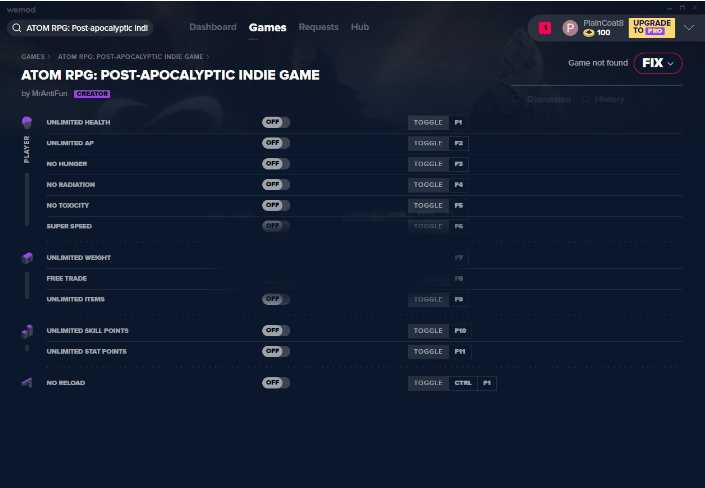
Task: Open the FIX dropdown
Action: pyautogui.click(x=658, y=63)
